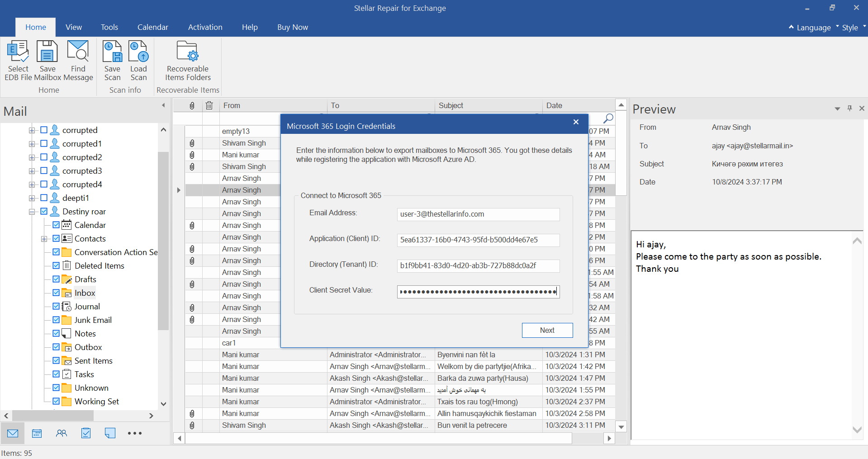Image resolution: width=868 pixels, height=459 pixels.
Task: Open the Tasks view icon in bottom bar
Action: pyautogui.click(x=86, y=433)
